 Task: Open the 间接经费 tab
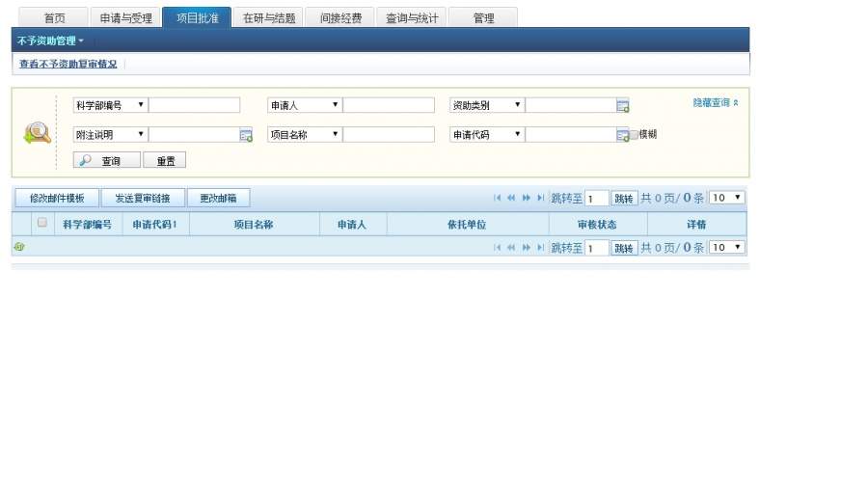click(340, 17)
